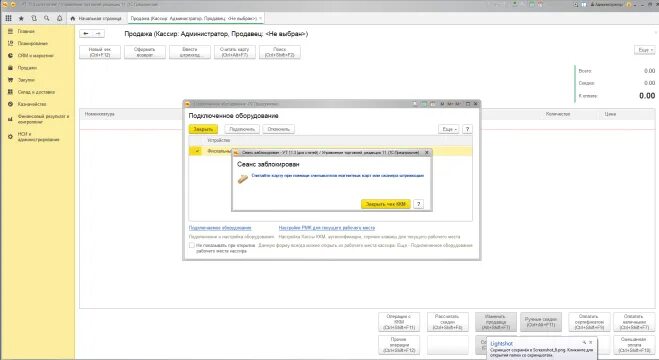Viewport: 659px width, 360px height.
Task: Click Оплатить сертификатом button
Action: click(x=589, y=322)
